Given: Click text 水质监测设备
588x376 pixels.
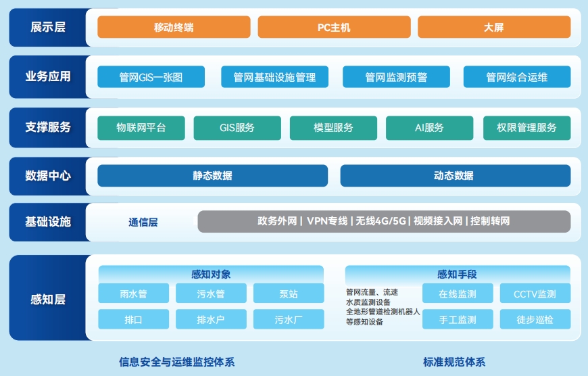Looking at the screenshot, I should click(x=368, y=302).
